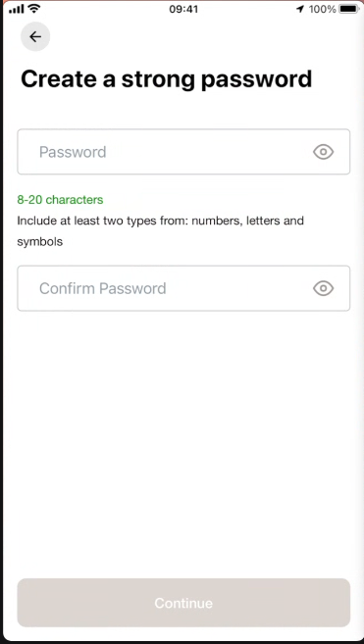This screenshot has width=364, height=644.
Task: Tap the Continue button
Action: (x=183, y=603)
